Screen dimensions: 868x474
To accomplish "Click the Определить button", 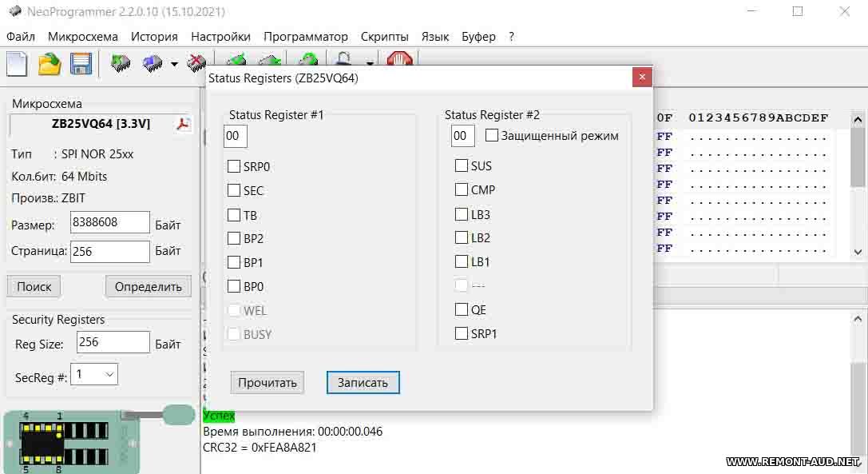I will coord(148,287).
